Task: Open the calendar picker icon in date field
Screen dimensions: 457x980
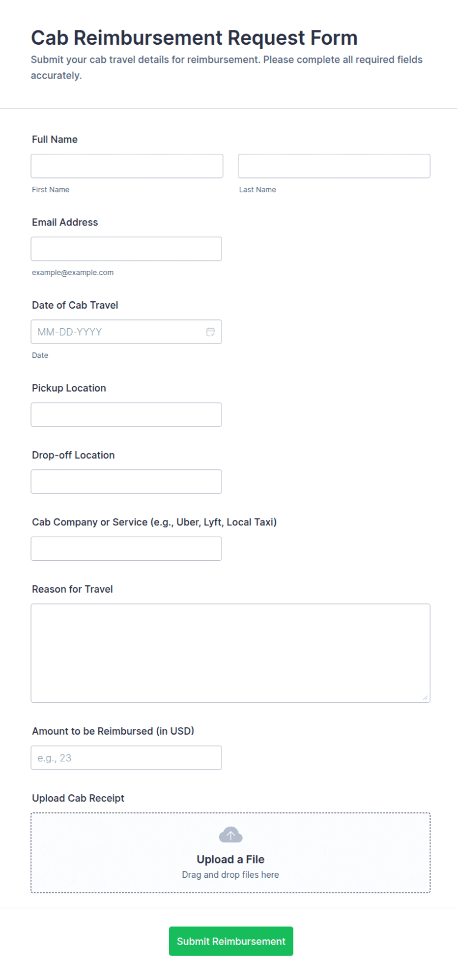Action: point(210,332)
